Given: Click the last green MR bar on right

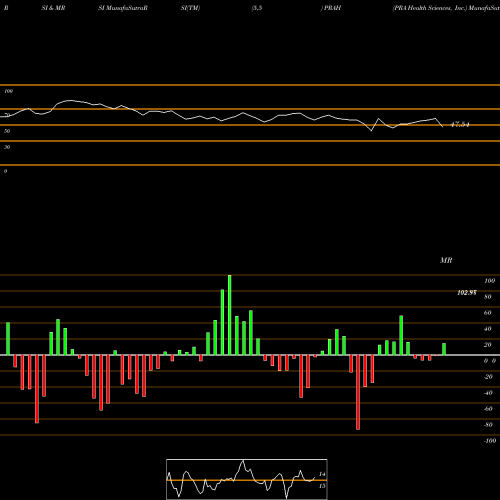Looking at the screenshot, I should (x=444, y=349).
